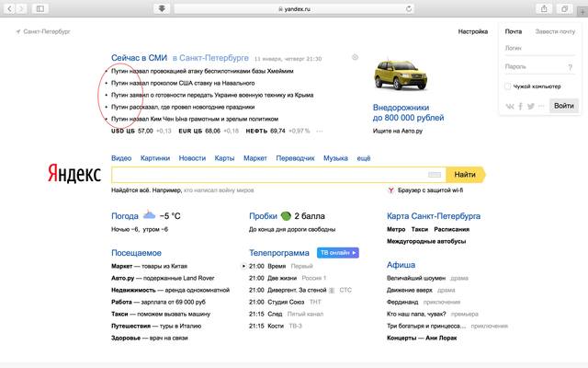Open Посещаемое heading link

137,253
